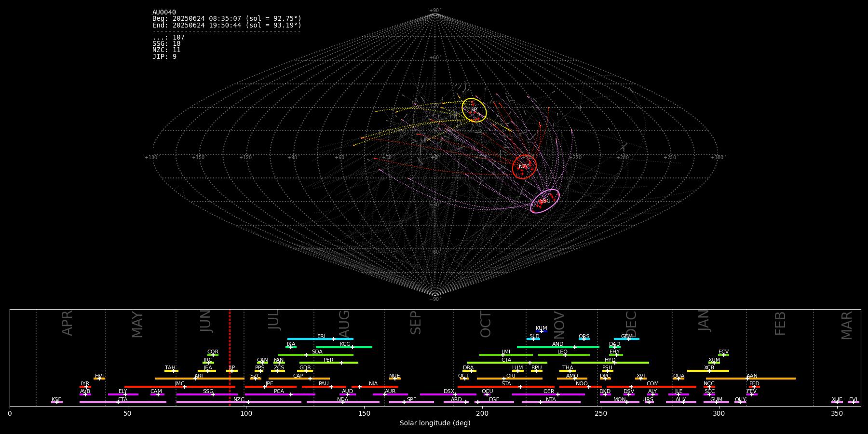Click the blue KUM shower bar
This screenshot has height=434, width=868.
pos(542,331)
